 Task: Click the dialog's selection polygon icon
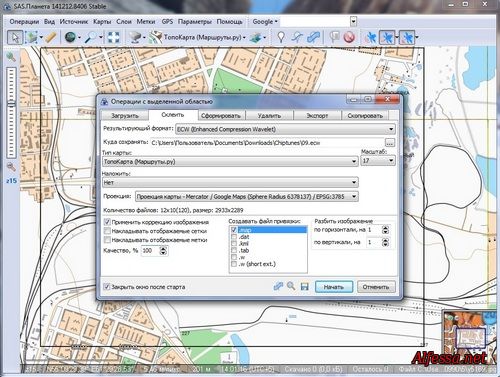tap(278, 286)
